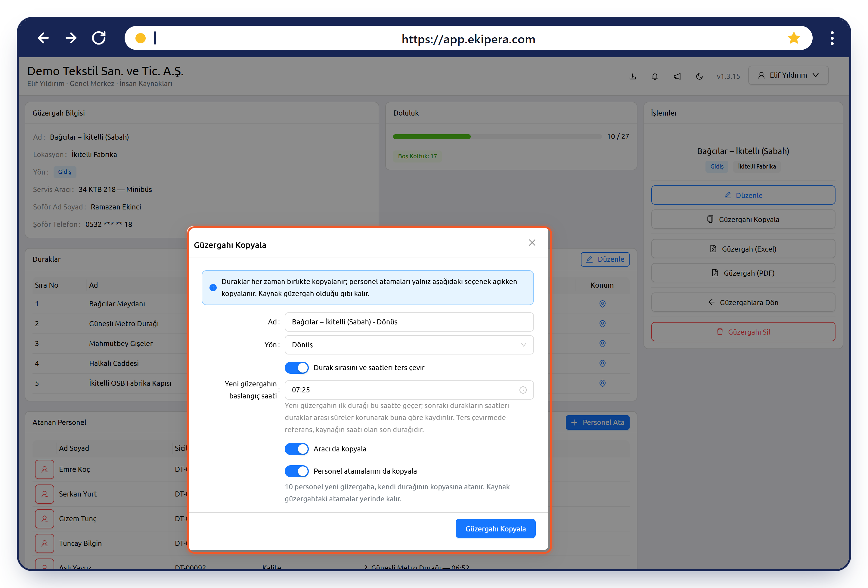
Task: Export route with Güzergah (PDF) button
Action: [743, 273]
